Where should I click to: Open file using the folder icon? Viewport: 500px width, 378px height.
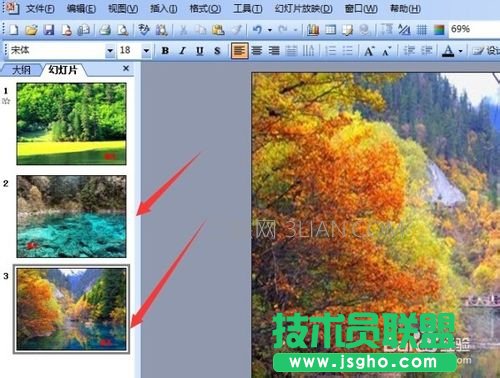click(31, 30)
